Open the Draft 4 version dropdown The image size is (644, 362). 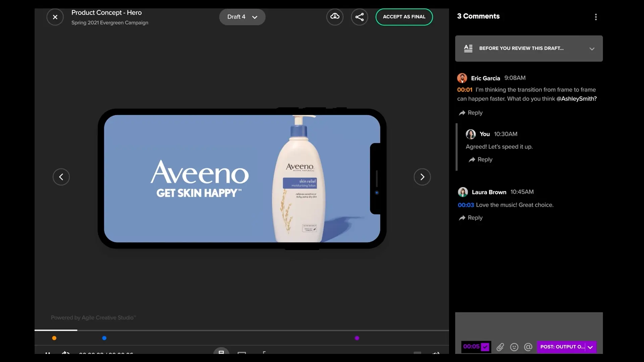(x=242, y=17)
